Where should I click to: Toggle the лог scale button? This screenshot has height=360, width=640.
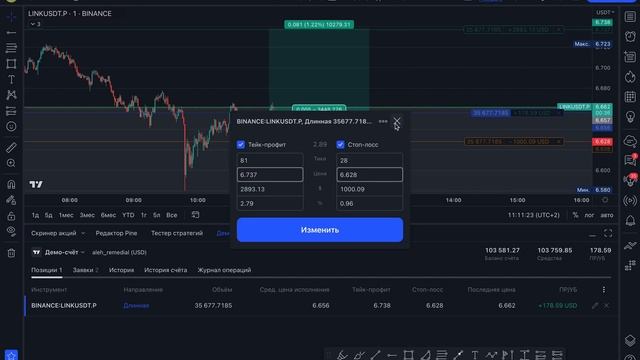(589, 215)
